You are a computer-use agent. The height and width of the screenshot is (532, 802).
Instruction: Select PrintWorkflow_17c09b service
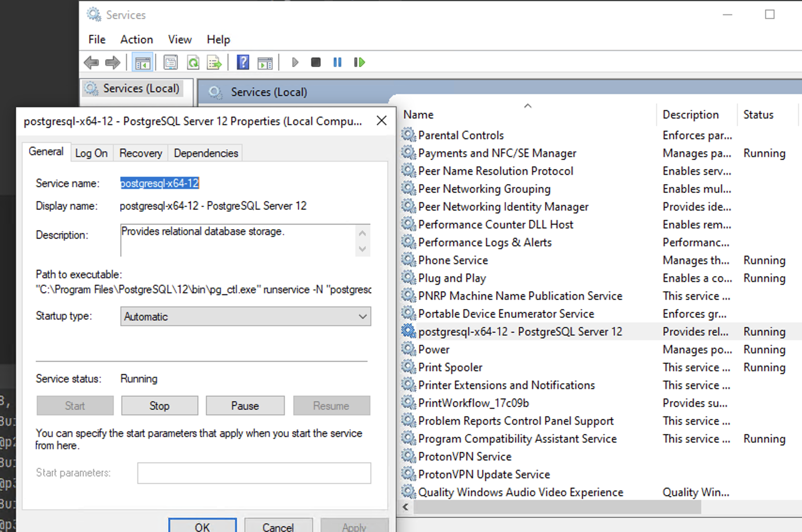[473, 403]
